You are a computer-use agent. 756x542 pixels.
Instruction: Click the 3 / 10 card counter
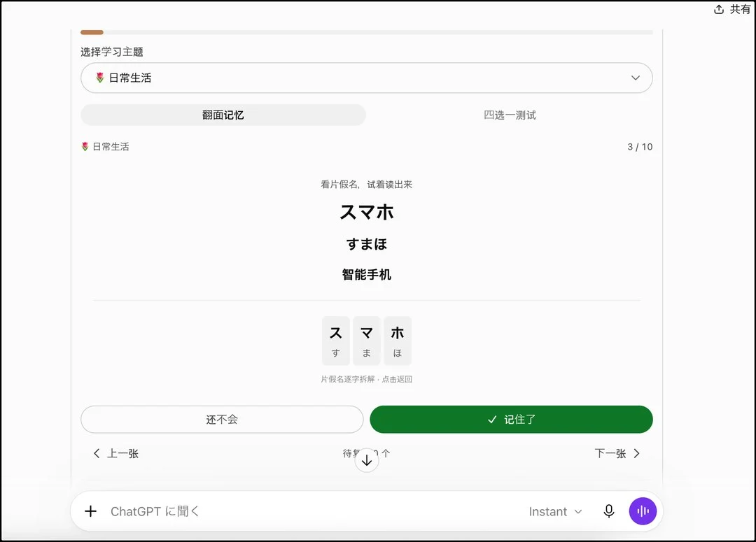click(x=640, y=146)
